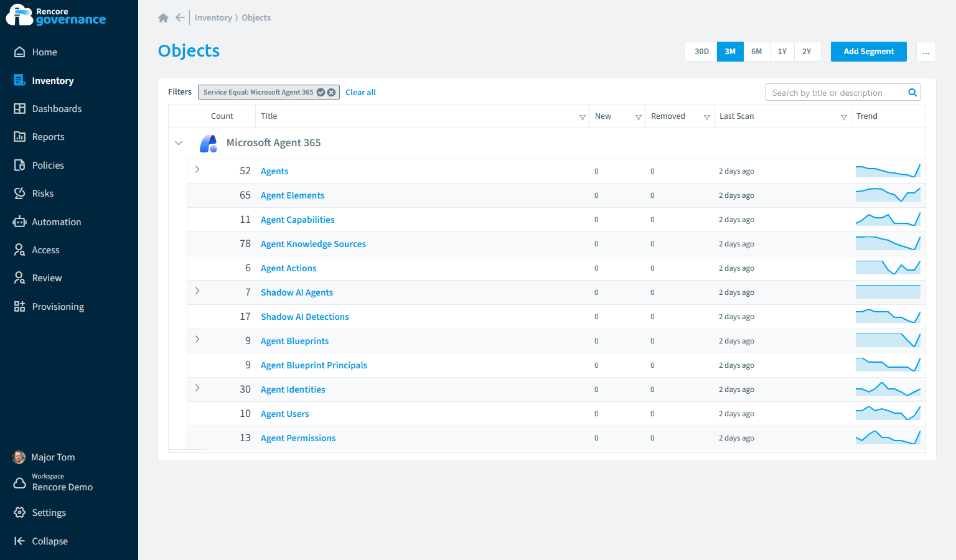Open the Agent Permissions link
956x560 pixels.
click(x=298, y=438)
